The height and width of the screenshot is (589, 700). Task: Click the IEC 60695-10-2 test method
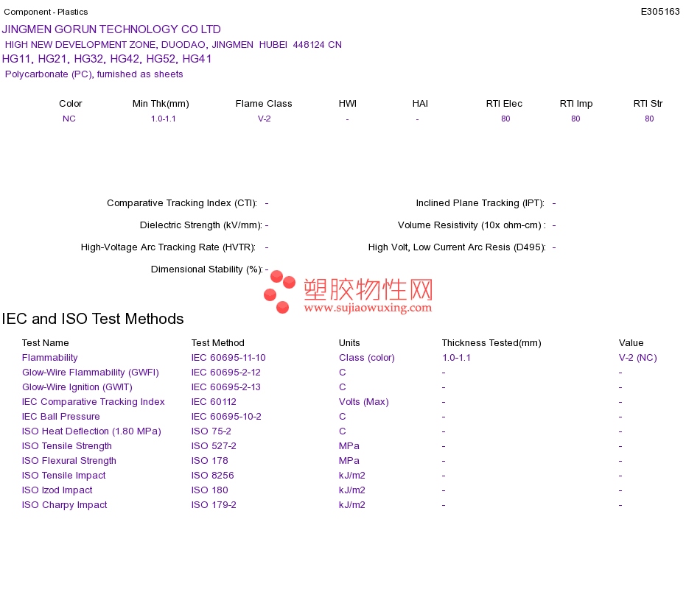(x=226, y=416)
